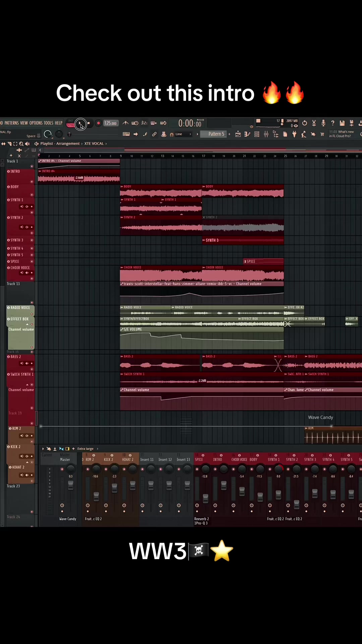Toggle the overdub recording icon

pos(154,123)
